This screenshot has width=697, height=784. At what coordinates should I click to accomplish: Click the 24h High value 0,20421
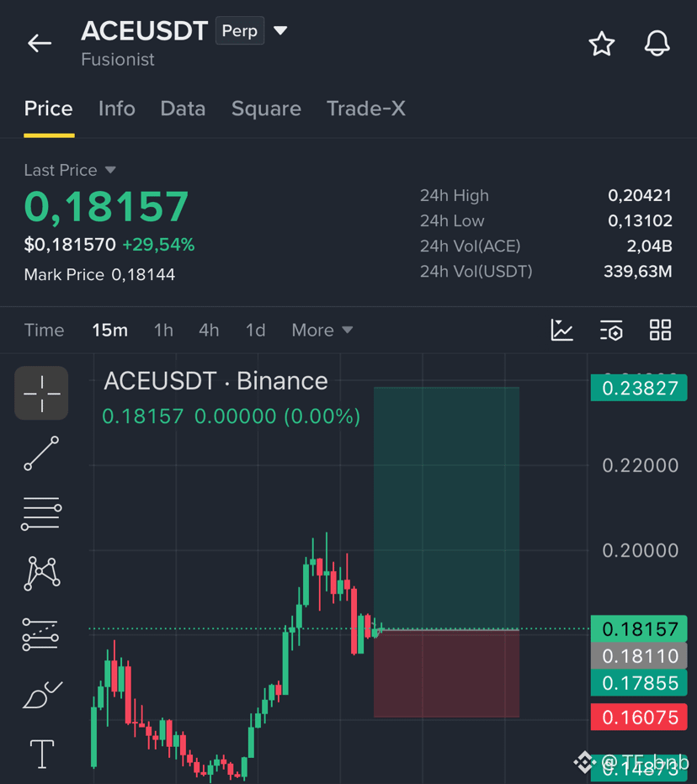[x=640, y=195]
